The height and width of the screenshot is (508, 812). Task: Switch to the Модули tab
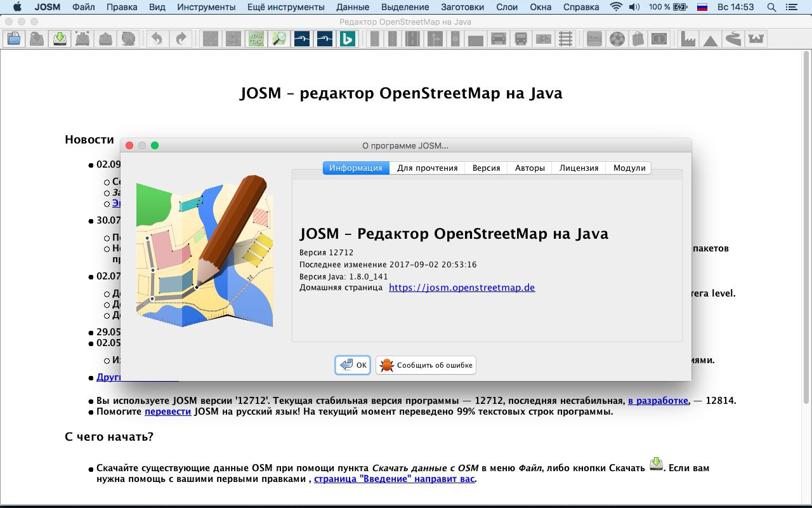[629, 168]
